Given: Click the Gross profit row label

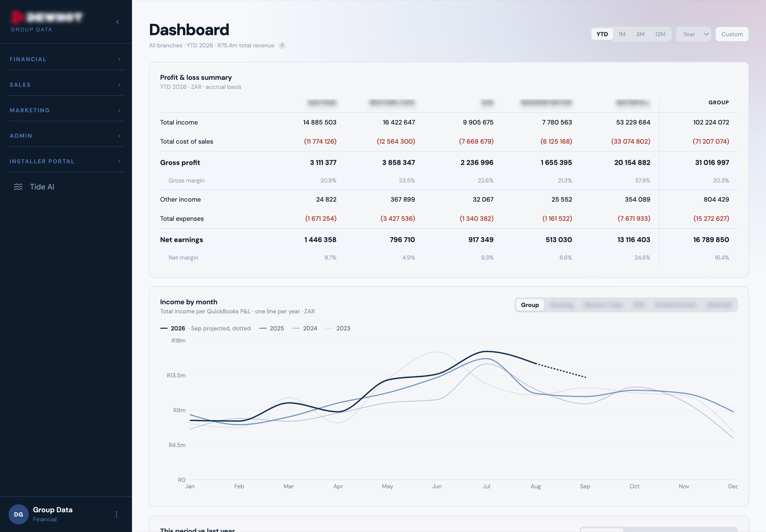Looking at the screenshot, I should click(x=180, y=163).
